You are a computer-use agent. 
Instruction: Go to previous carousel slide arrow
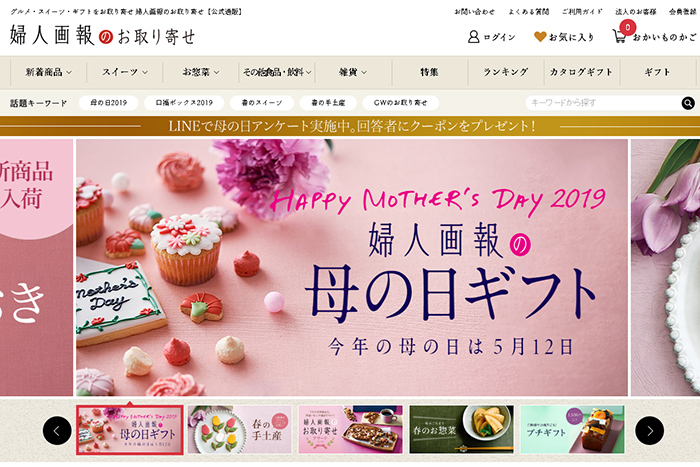pos(57,430)
